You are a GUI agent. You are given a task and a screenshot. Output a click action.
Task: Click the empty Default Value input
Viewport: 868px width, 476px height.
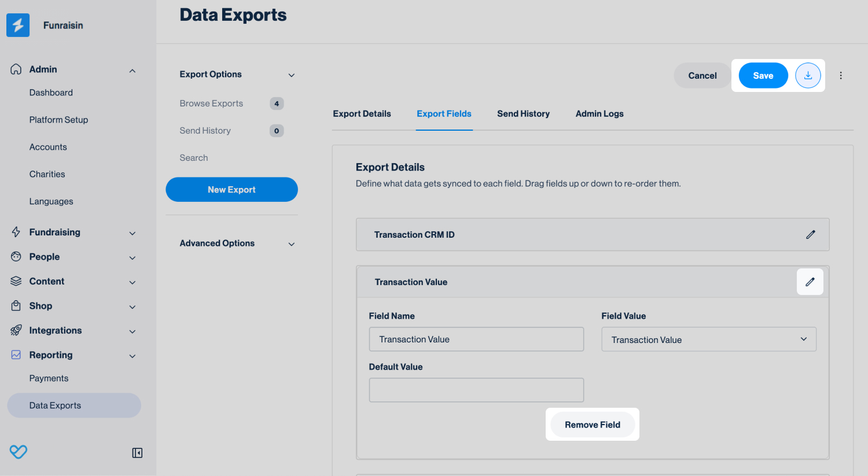point(476,390)
